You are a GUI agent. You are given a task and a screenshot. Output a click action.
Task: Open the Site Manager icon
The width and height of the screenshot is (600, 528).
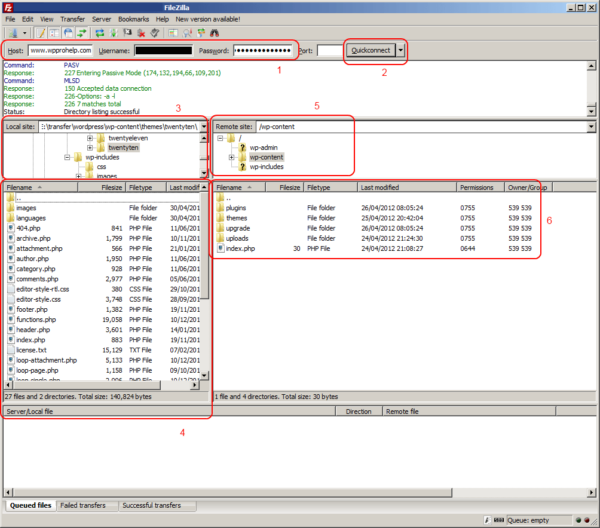click(x=13, y=32)
